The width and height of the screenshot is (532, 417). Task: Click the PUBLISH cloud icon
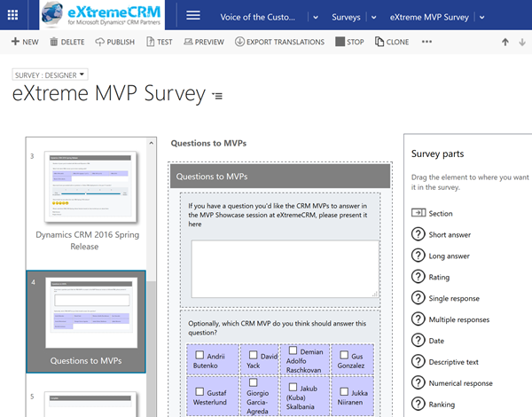click(99, 42)
